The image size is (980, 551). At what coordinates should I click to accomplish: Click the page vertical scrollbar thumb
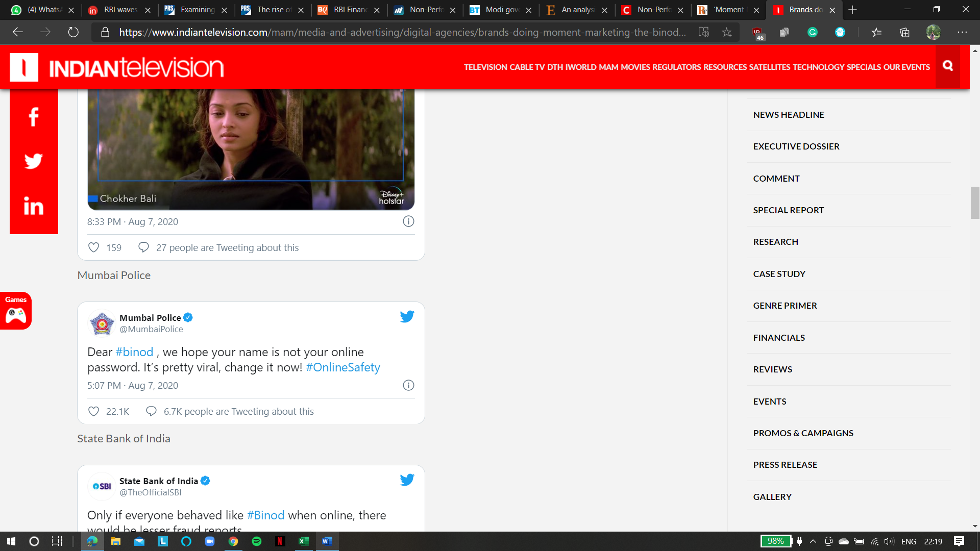click(x=975, y=203)
